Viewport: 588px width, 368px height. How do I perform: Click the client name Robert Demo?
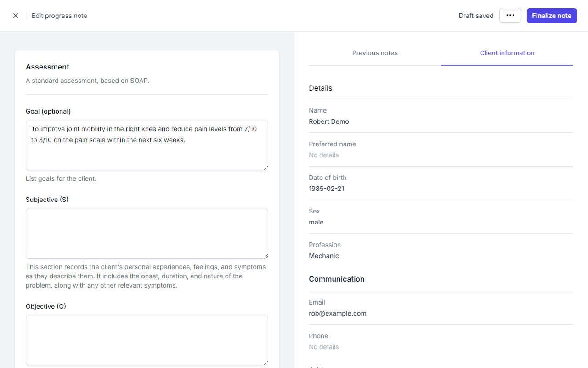(329, 121)
